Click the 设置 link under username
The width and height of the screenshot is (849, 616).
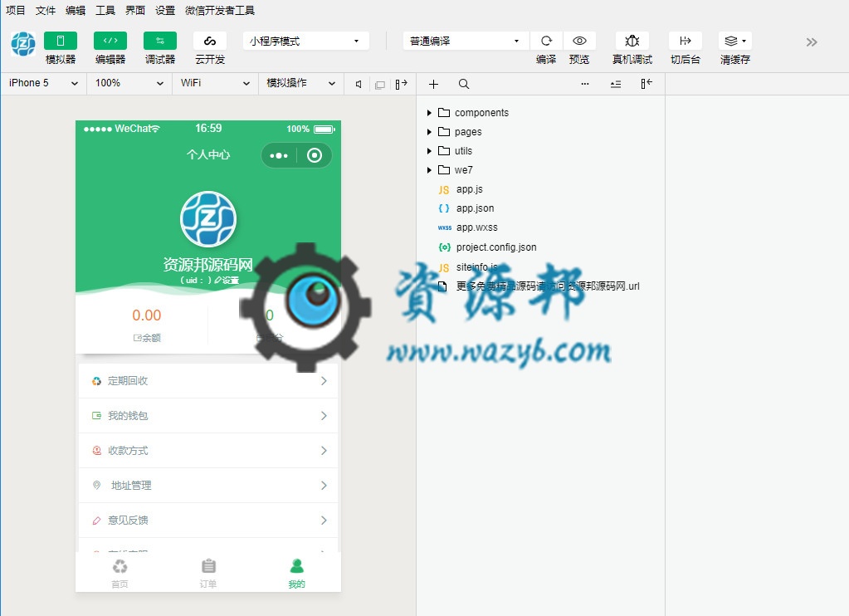tap(227, 280)
